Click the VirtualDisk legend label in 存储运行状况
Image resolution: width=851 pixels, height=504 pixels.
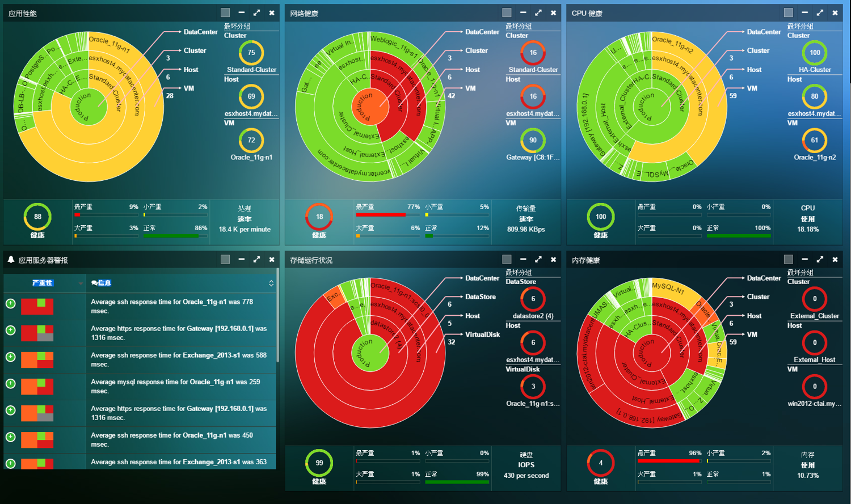tap(483, 334)
